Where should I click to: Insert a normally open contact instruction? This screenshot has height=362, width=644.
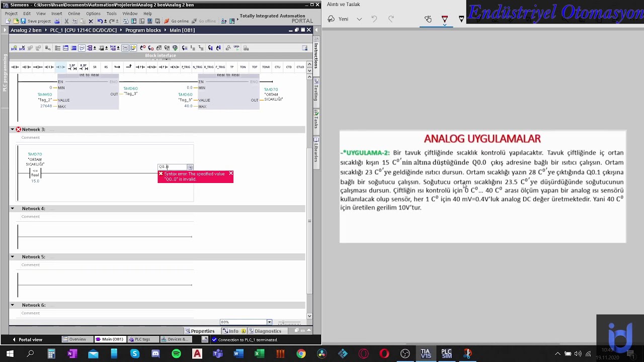click(x=15, y=67)
